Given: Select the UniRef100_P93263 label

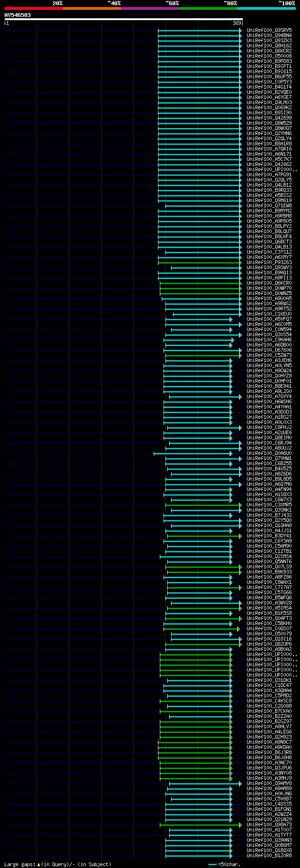Looking at the screenshot, I should click(269, 262).
